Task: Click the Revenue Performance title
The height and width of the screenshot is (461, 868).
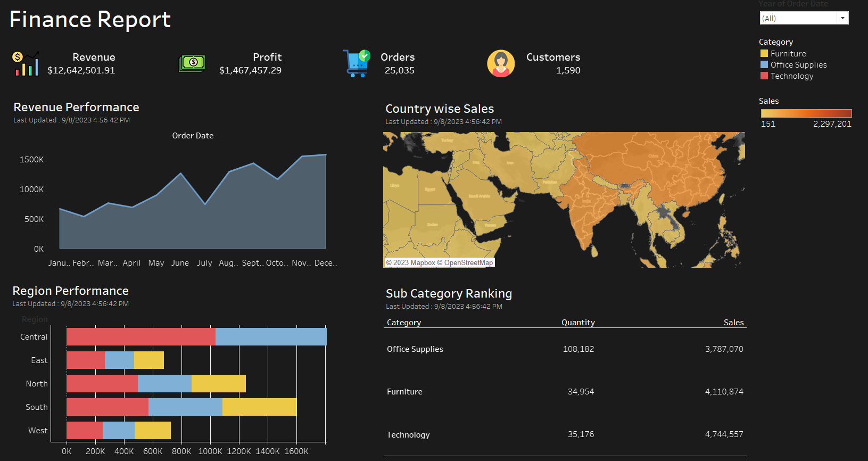Action: pyautogui.click(x=76, y=108)
